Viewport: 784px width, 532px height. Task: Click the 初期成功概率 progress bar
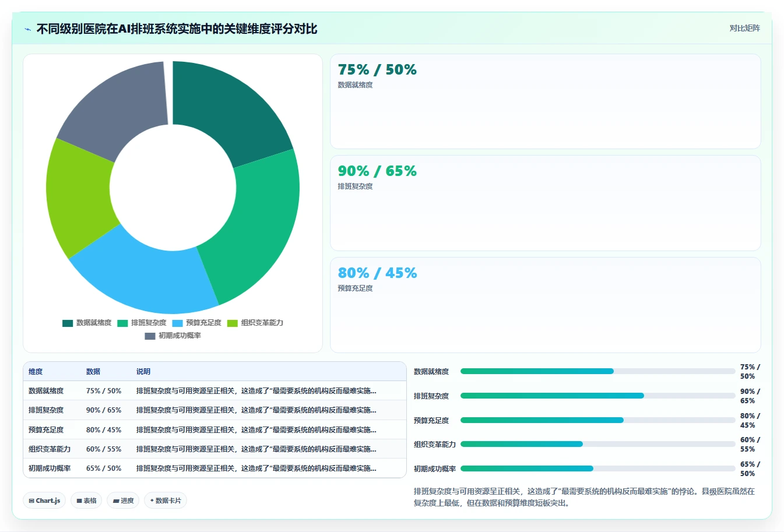pyautogui.click(x=597, y=468)
